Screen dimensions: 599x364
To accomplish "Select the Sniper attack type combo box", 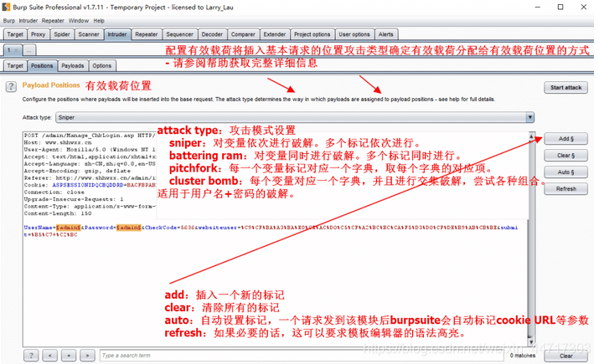I will (295, 117).
